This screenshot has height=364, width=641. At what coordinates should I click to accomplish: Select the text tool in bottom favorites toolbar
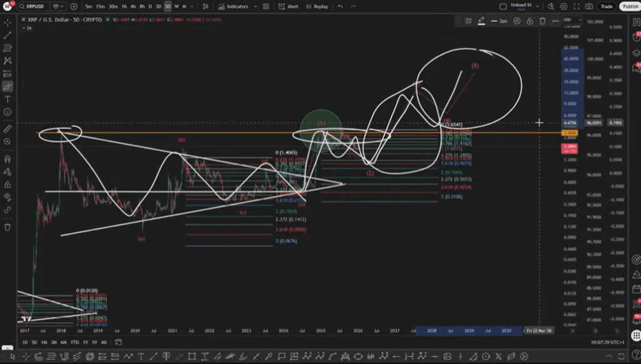pyautogui.click(x=141, y=356)
